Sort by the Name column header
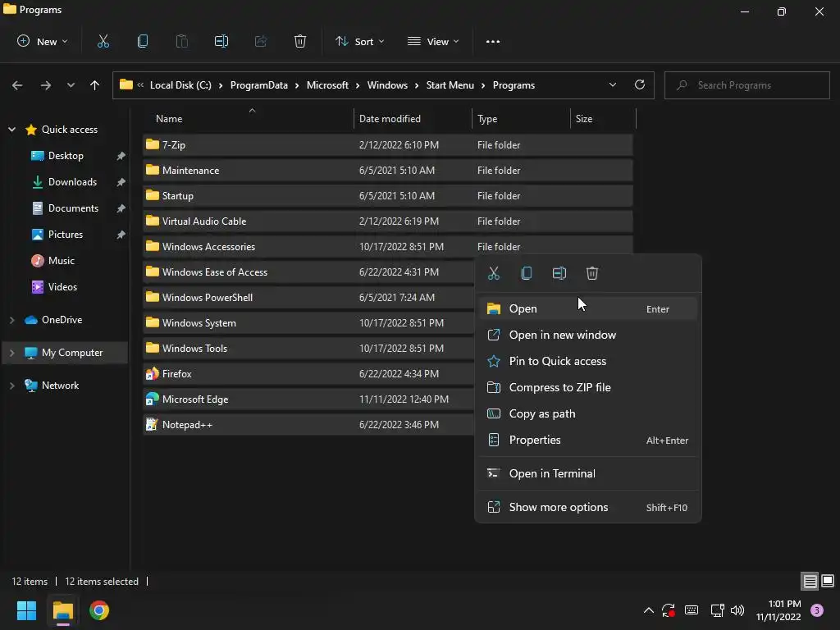 click(x=249, y=119)
